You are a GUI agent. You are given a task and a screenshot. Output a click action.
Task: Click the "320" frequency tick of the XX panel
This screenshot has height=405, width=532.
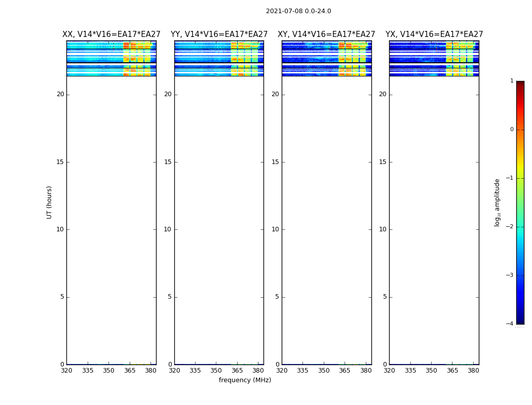pos(66,371)
